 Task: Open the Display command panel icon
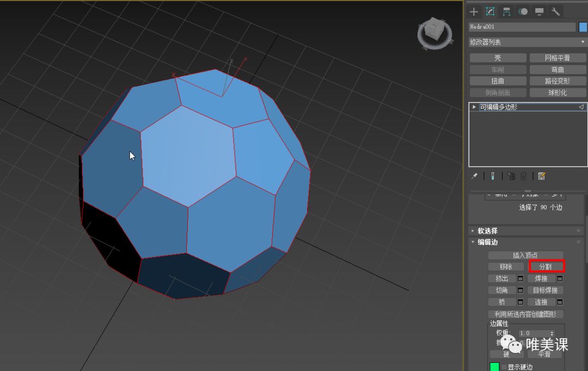[539, 11]
